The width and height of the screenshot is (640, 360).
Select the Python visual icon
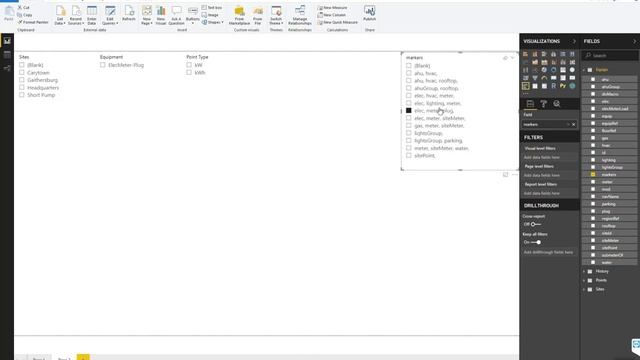[563, 86]
